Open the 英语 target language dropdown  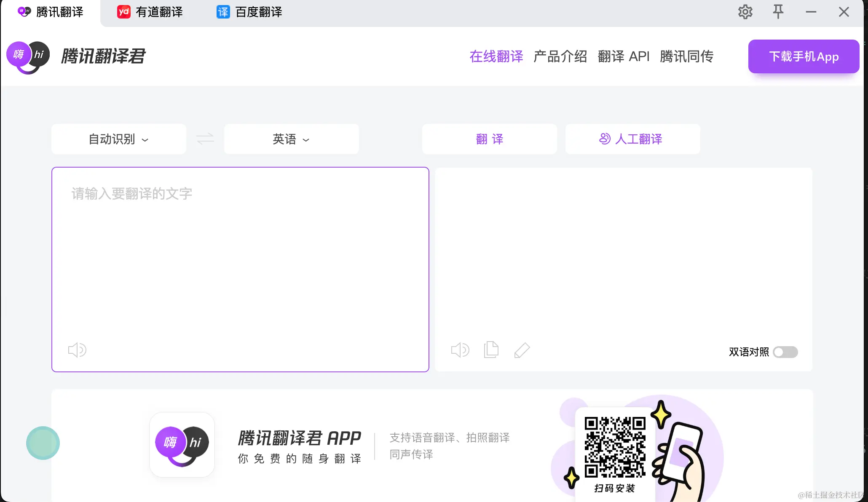coord(291,139)
